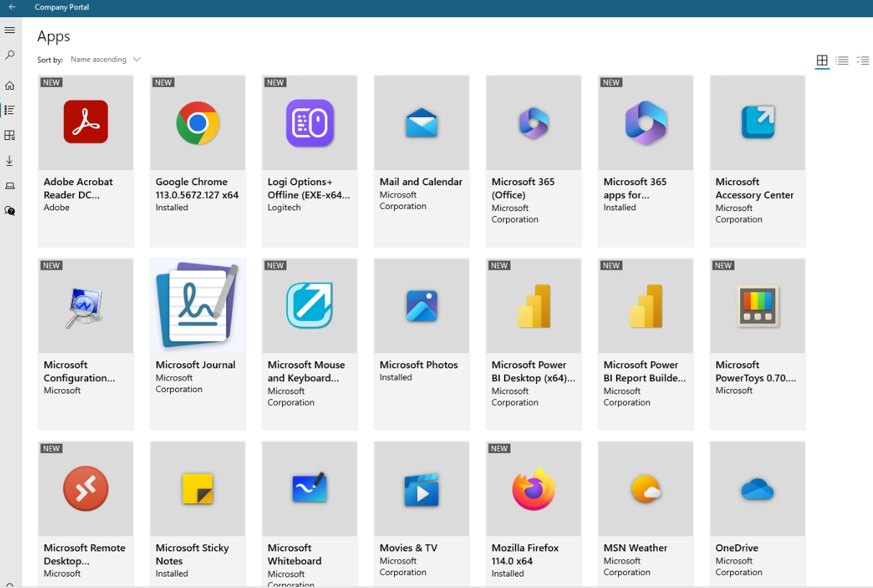Open Devices sidebar icon
873x588 pixels.
[x=10, y=186]
